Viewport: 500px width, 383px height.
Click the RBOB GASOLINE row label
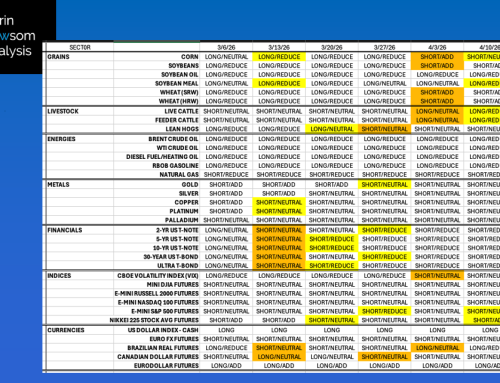tap(176, 166)
